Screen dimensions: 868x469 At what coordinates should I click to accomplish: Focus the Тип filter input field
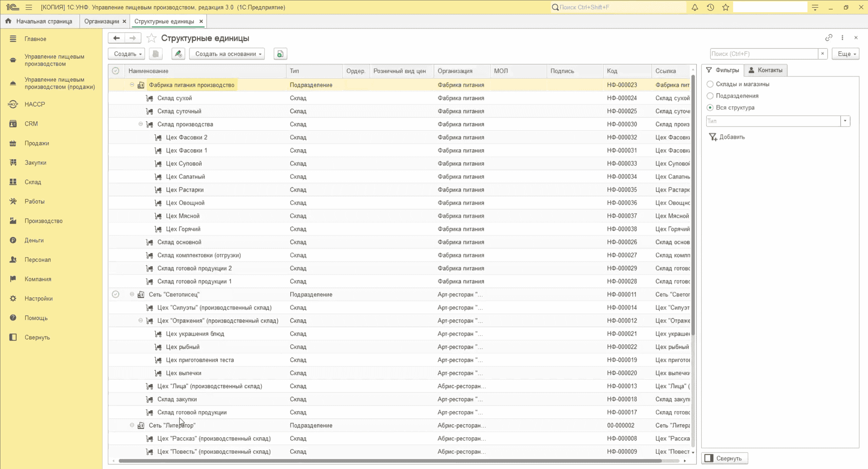[x=773, y=121]
